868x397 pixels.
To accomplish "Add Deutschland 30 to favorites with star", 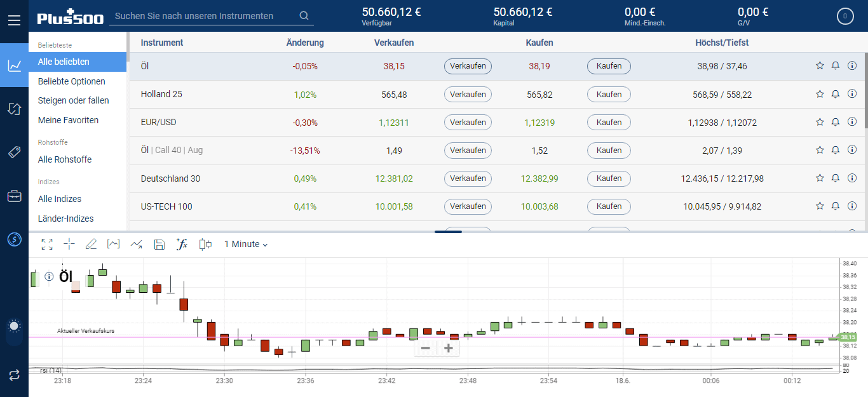I will (x=820, y=178).
